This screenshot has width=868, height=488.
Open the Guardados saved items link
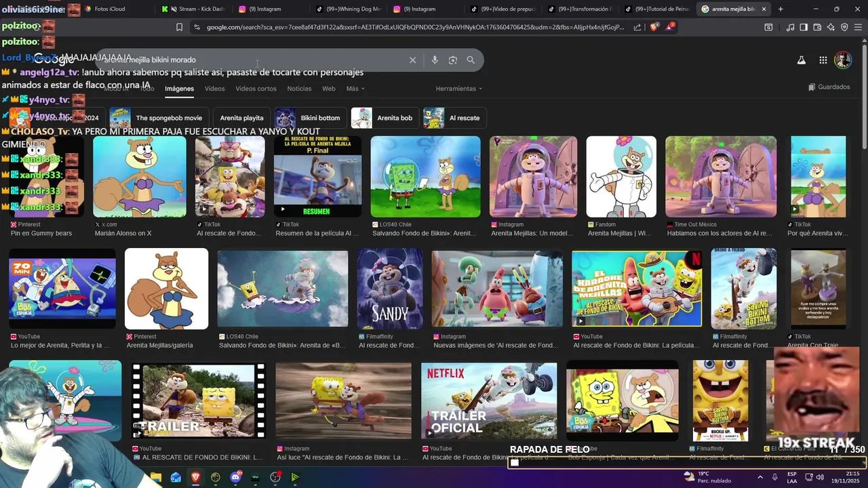[x=829, y=87]
